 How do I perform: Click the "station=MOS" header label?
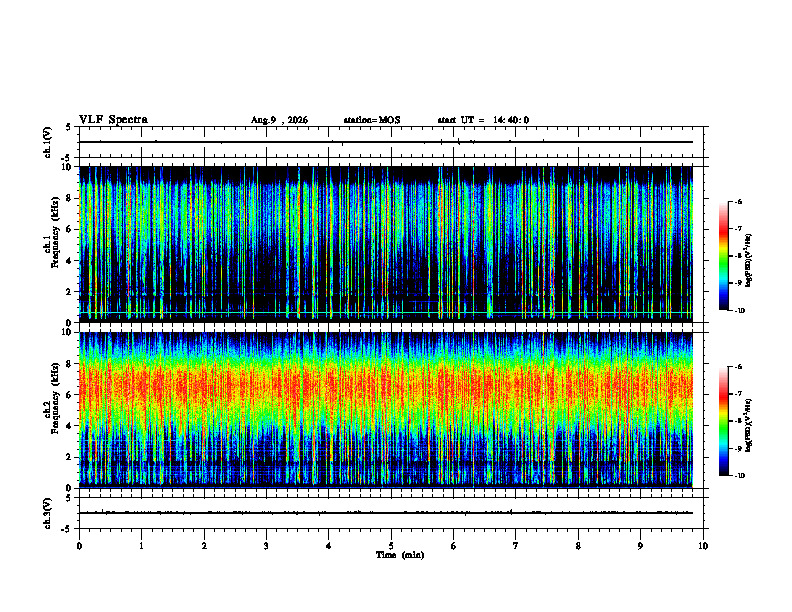(x=372, y=120)
